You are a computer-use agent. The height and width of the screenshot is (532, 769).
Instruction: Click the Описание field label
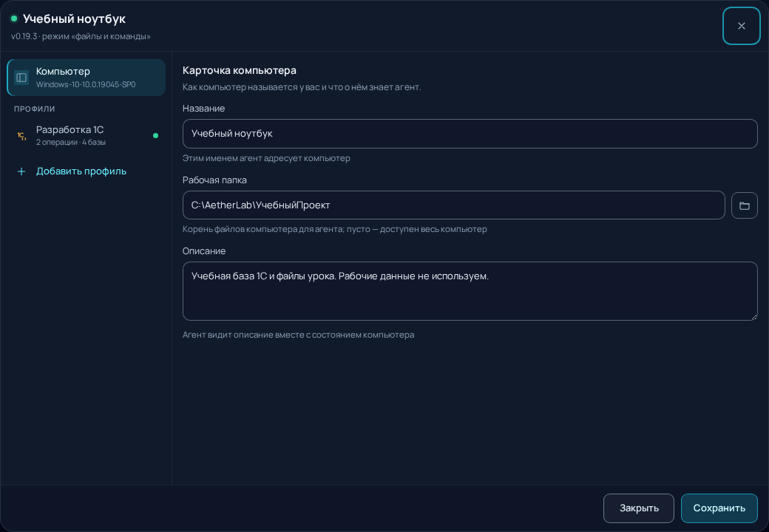pos(204,250)
